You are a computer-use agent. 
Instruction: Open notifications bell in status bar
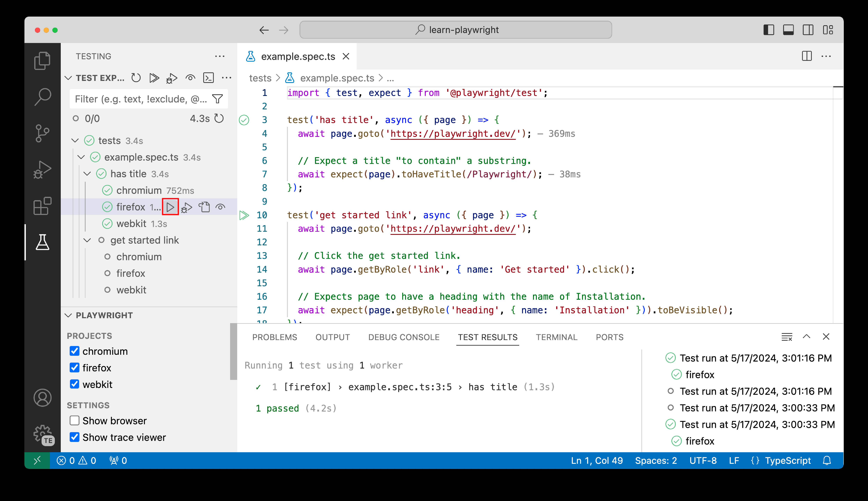pyautogui.click(x=827, y=460)
